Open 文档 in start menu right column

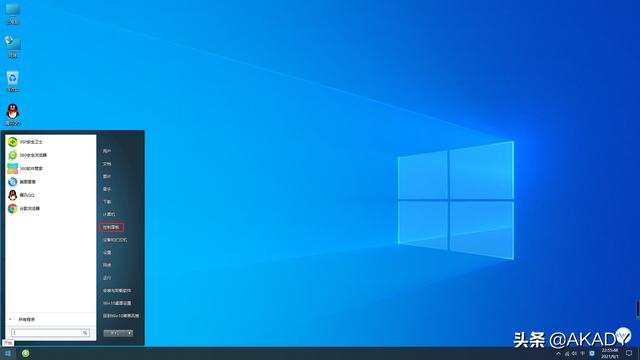point(107,164)
